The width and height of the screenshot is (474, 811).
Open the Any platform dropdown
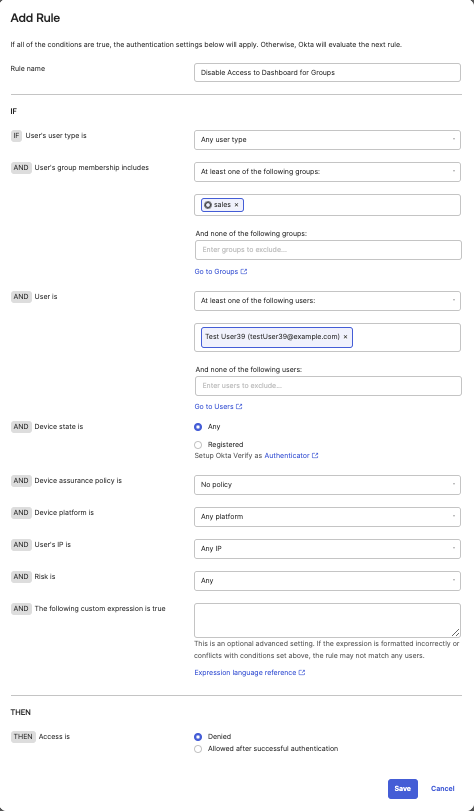(327, 517)
